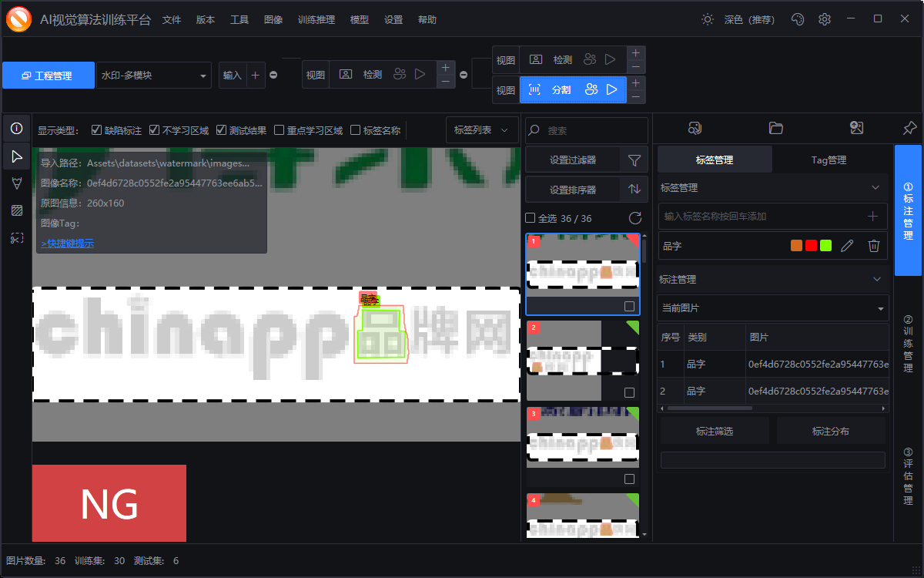The image size is (924, 578).
Task: Run the upper-right 检测 module play icon
Action: click(x=611, y=59)
